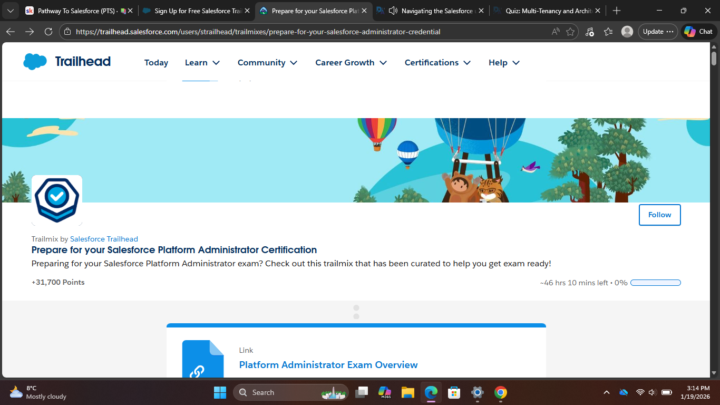Viewport: 720px width, 405px height.
Task: Click the Trailhead logo
Action: [x=67, y=62]
